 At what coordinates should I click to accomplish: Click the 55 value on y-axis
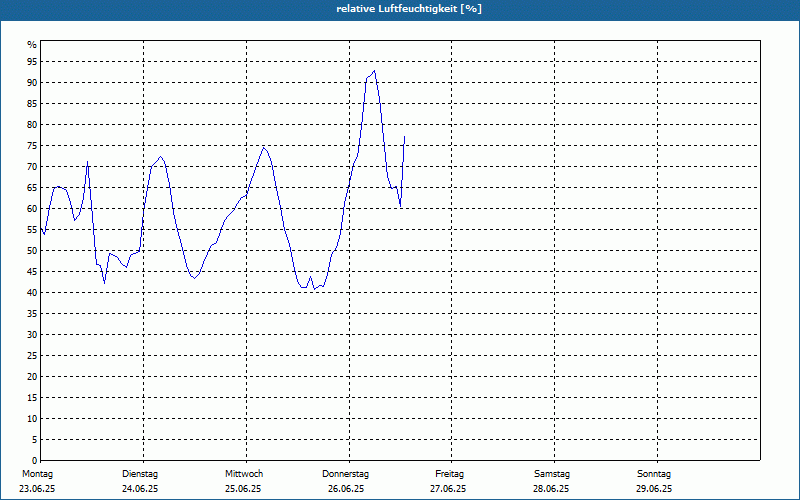pos(32,230)
